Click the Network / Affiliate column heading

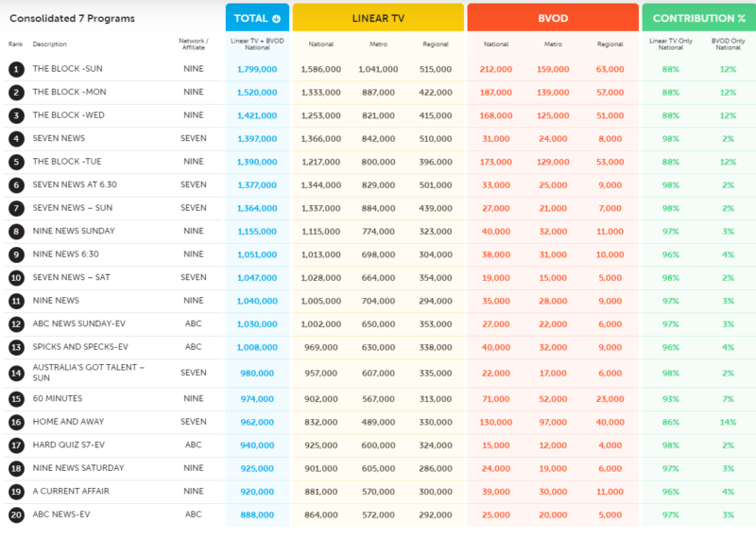point(193,44)
